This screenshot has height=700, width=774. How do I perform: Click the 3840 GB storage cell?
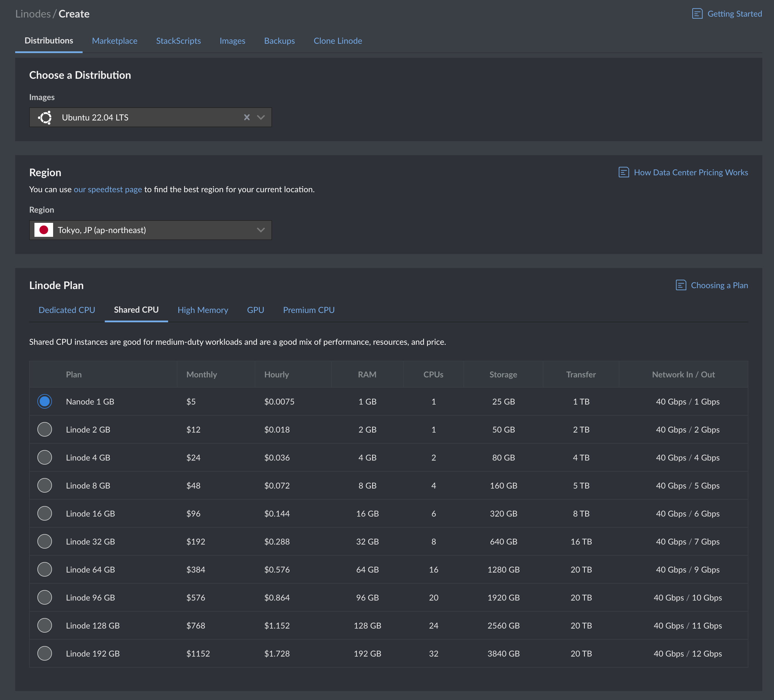(503, 654)
